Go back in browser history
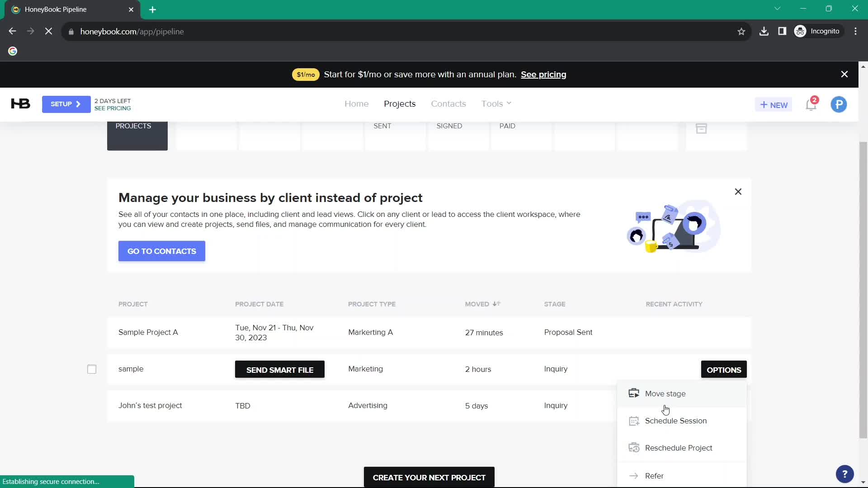 (x=13, y=32)
